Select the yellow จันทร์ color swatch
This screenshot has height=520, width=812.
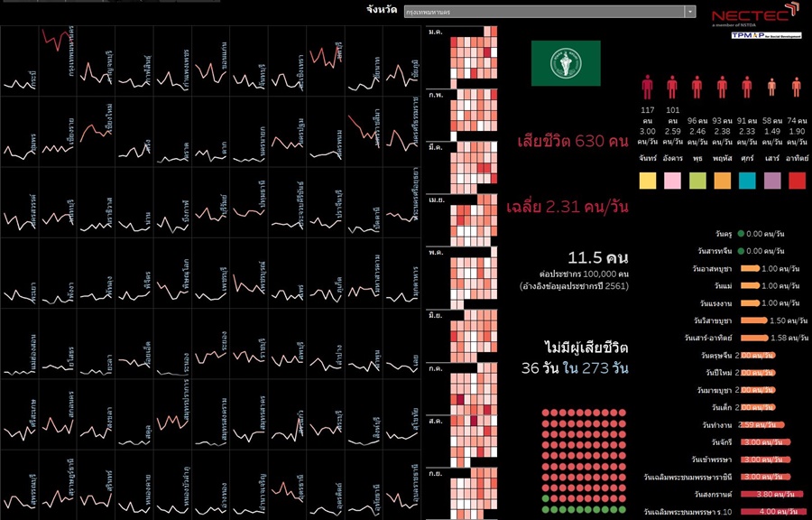click(x=647, y=181)
